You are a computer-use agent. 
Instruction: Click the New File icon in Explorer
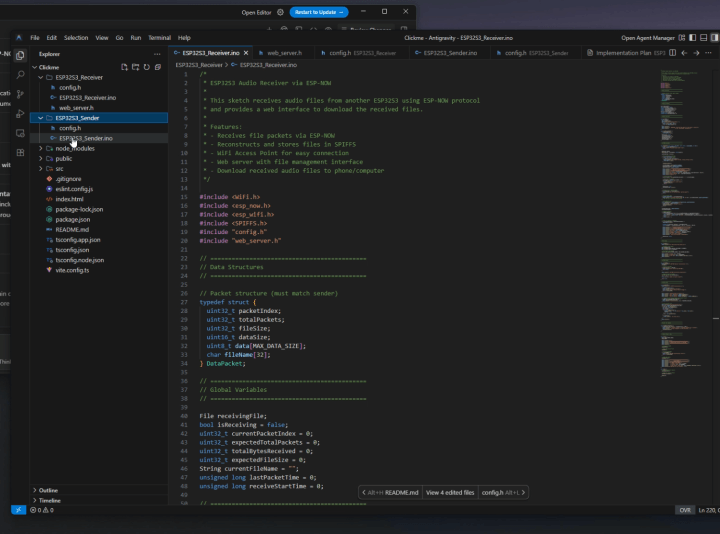[124, 67]
